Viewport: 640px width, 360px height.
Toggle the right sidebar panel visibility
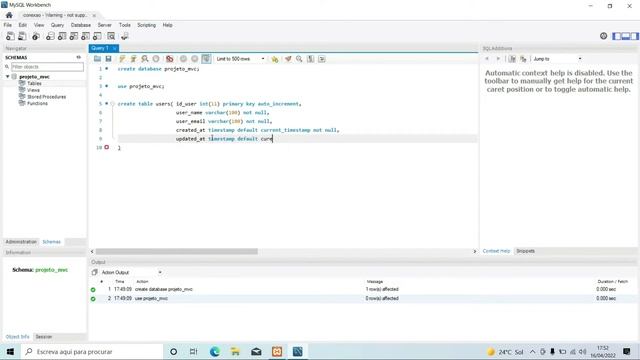635,36
